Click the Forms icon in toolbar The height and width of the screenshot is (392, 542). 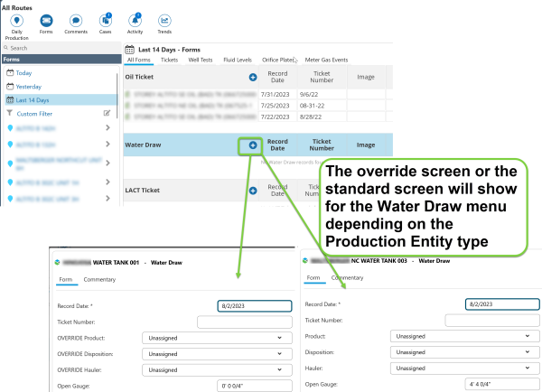point(45,20)
